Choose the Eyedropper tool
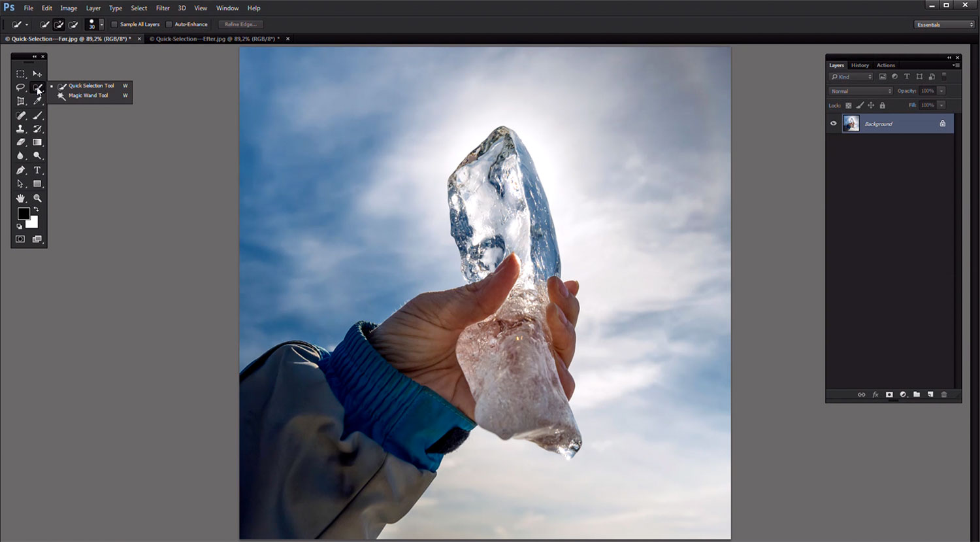 (x=37, y=101)
